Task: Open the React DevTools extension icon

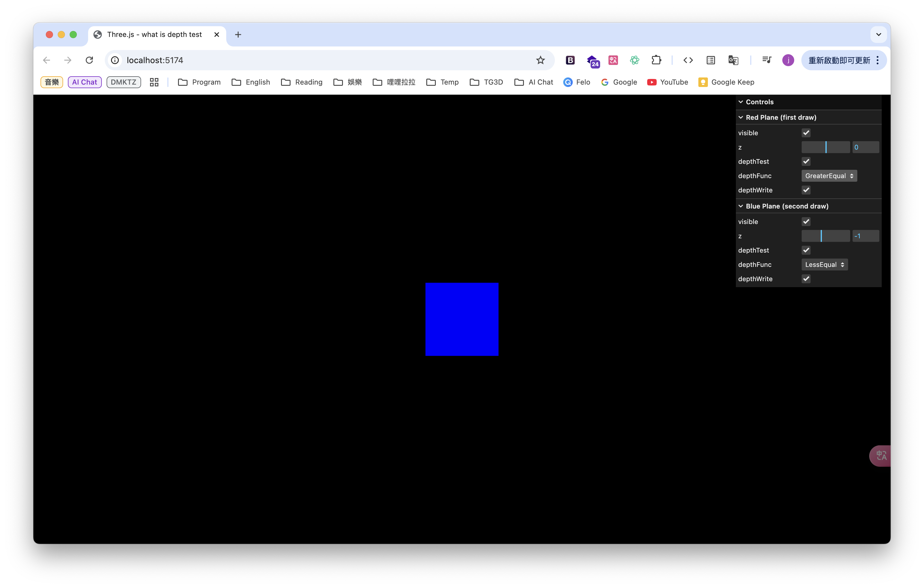Action: pyautogui.click(x=635, y=60)
